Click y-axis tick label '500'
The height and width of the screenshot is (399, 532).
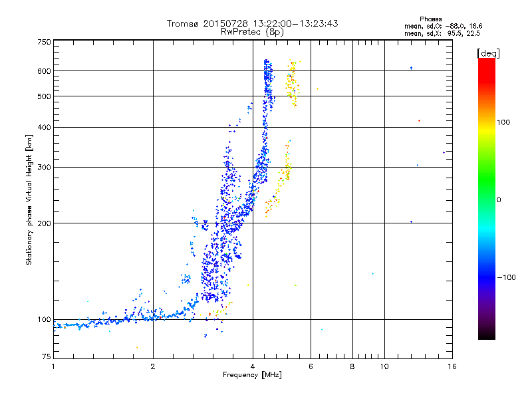[x=44, y=96]
